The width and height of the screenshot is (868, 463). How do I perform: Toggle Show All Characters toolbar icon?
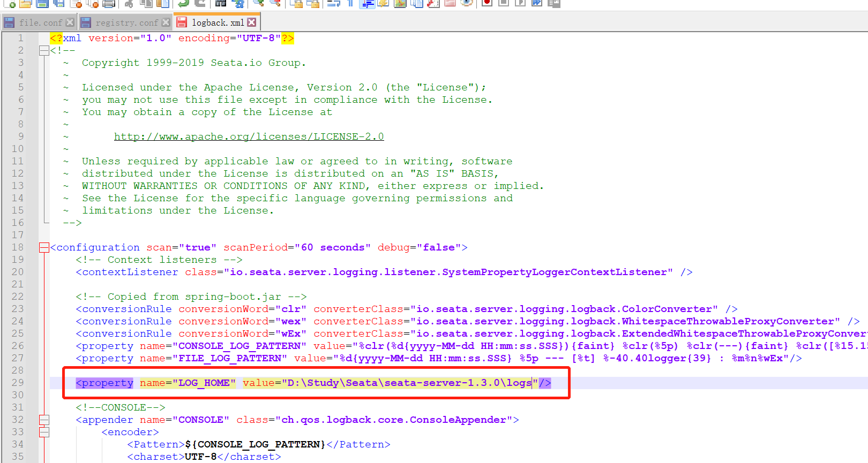pyautogui.click(x=350, y=3)
